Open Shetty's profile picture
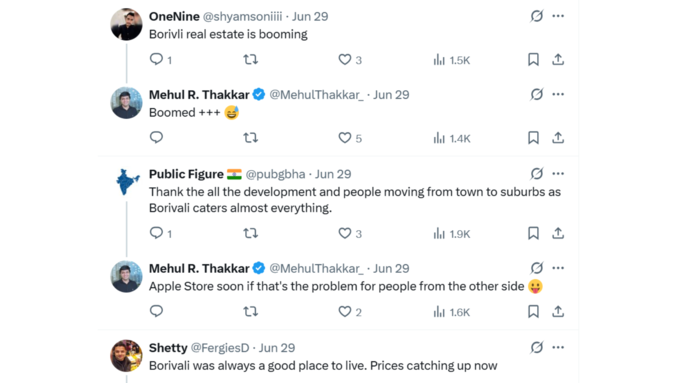The height and width of the screenshot is (383, 680). click(x=126, y=356)
